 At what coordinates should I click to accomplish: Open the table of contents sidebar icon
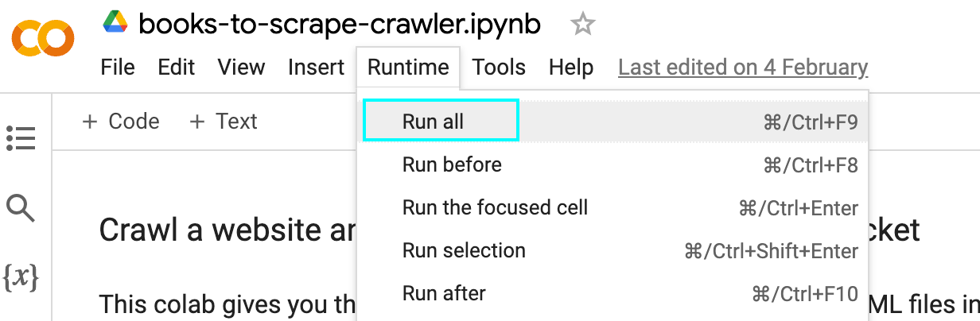(x=21, y=138)
